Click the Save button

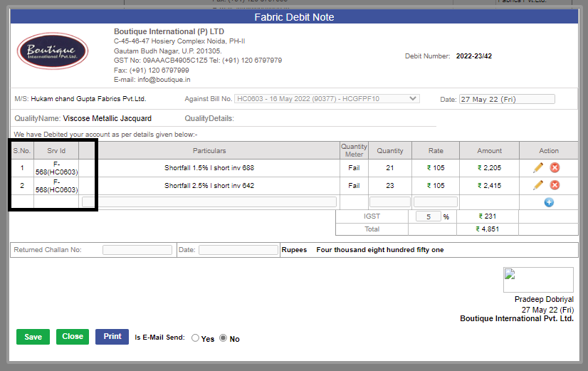(x=33, y=337)
